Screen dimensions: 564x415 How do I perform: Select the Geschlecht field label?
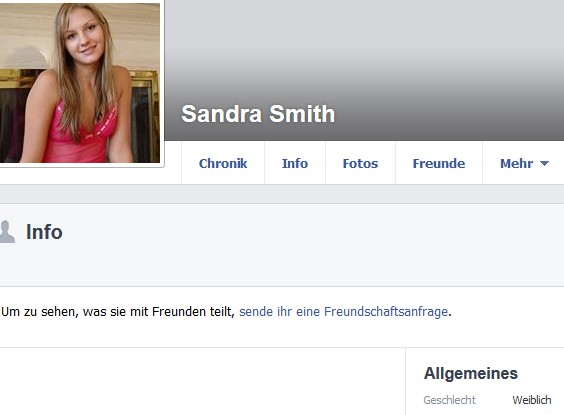[x=450, y=400]
